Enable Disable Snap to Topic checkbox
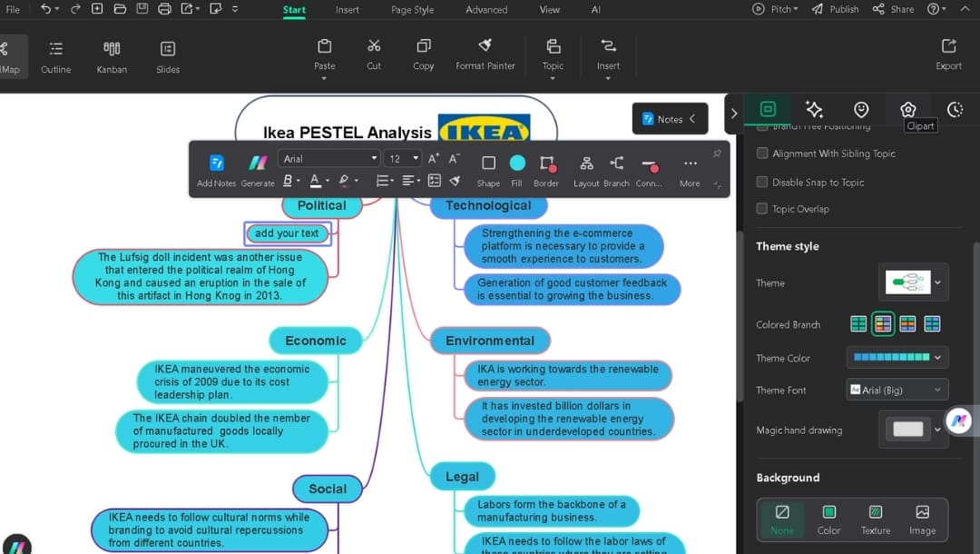Image resolution: width=980 pixels, height=554 pixels. click(x=762, y=182)
